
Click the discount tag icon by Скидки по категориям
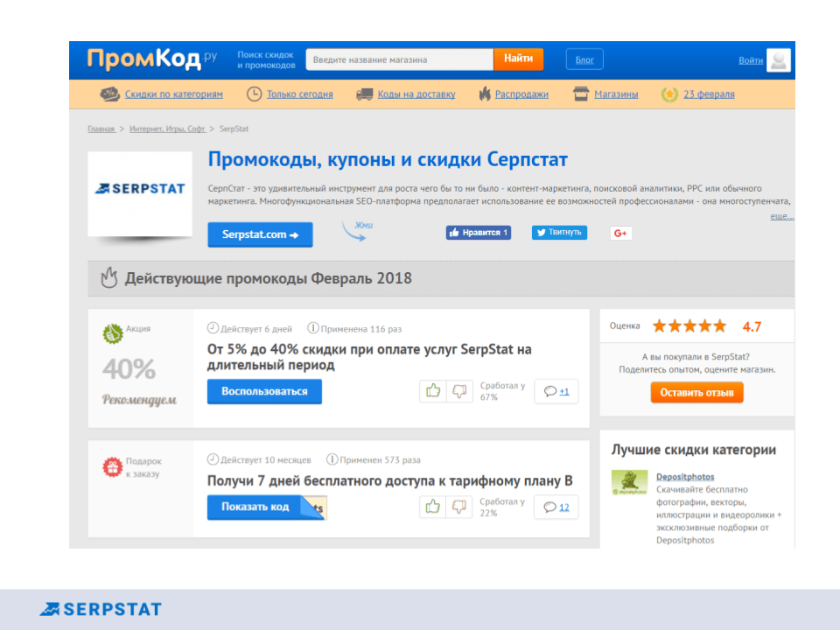click(x=110, y=94)
